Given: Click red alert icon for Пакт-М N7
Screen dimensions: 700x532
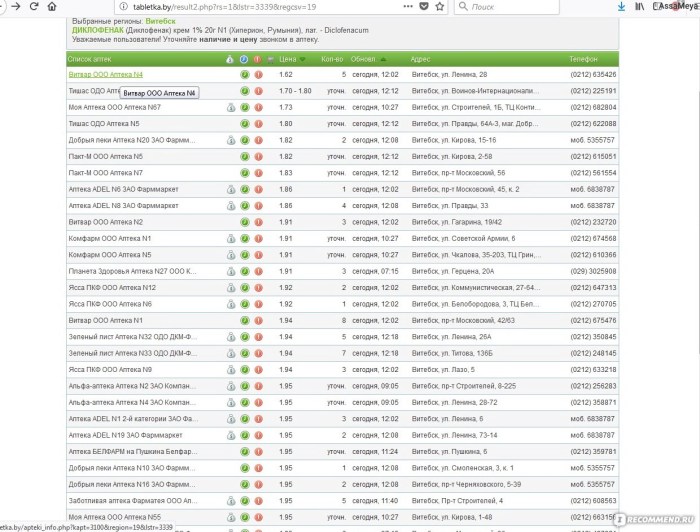Looking at the screenshot, I should 258,173.
